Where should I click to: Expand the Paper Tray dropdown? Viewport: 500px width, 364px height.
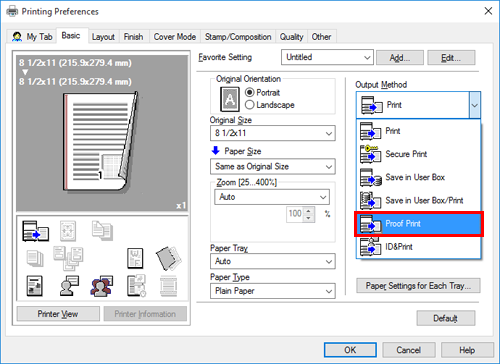click(x=273, y=261)
